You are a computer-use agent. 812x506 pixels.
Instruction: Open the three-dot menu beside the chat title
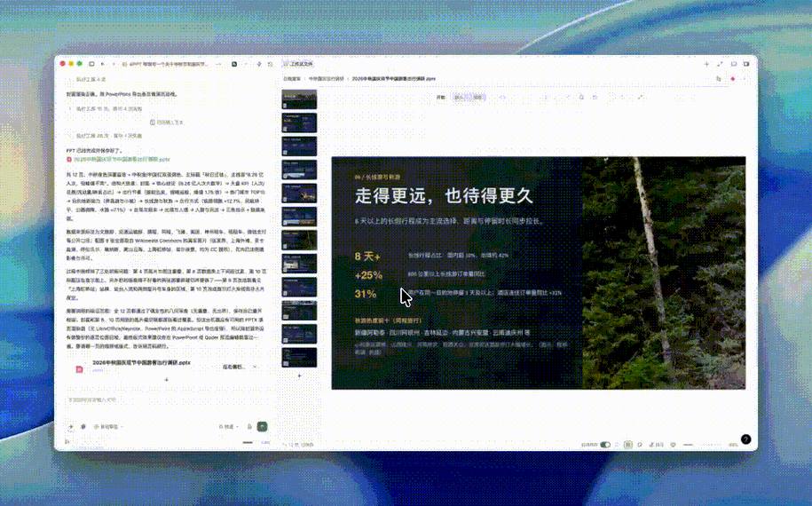[x=219, y=64]
